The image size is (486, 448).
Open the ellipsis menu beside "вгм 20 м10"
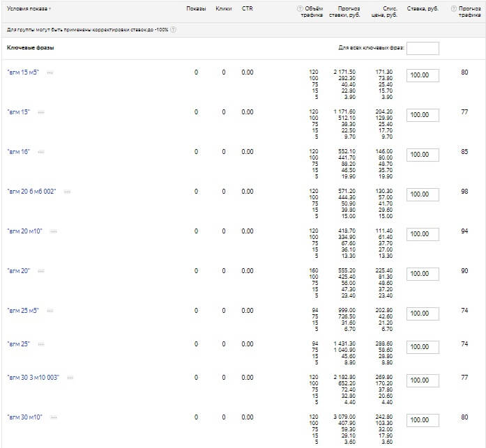pos(53,231)
